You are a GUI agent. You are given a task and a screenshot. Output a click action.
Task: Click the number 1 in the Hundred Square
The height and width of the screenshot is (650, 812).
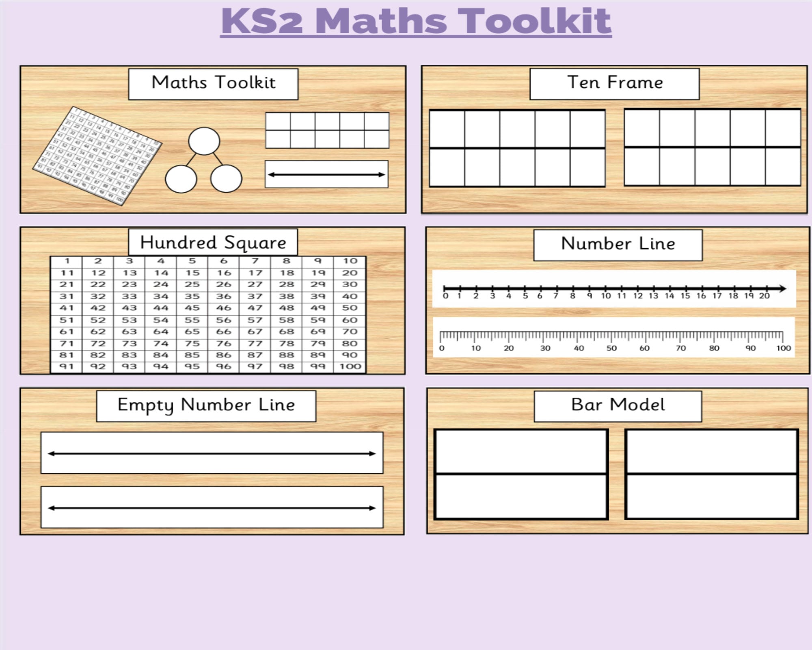pos(66,261)
